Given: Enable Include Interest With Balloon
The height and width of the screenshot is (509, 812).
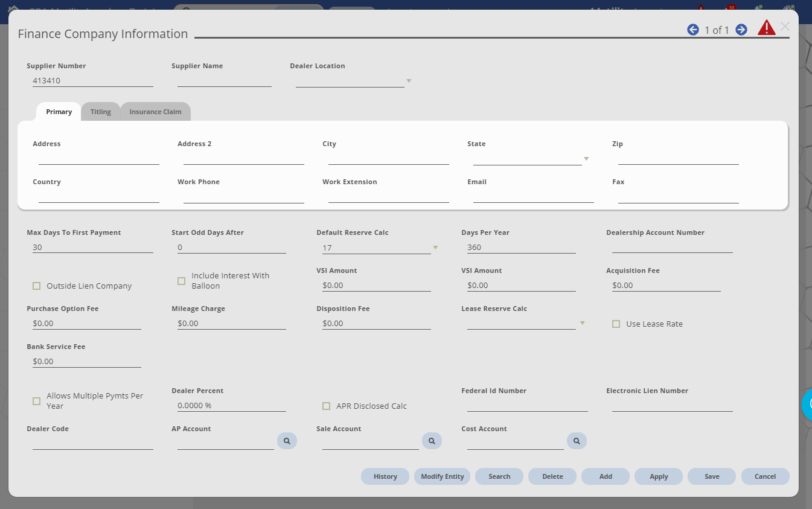Looking at the screenshot, I should coord(181,281).
